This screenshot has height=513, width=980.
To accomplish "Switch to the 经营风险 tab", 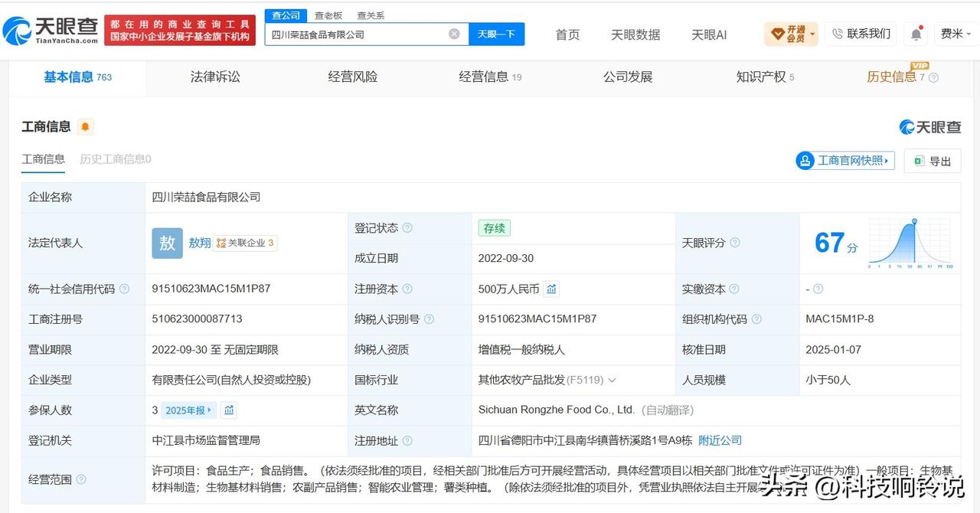I will point(353,77).
